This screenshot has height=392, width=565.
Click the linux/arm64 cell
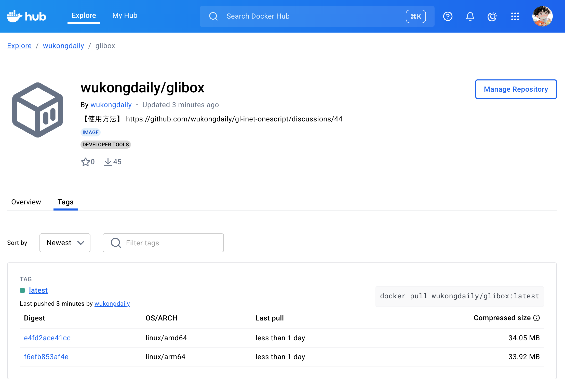[166, 357]
